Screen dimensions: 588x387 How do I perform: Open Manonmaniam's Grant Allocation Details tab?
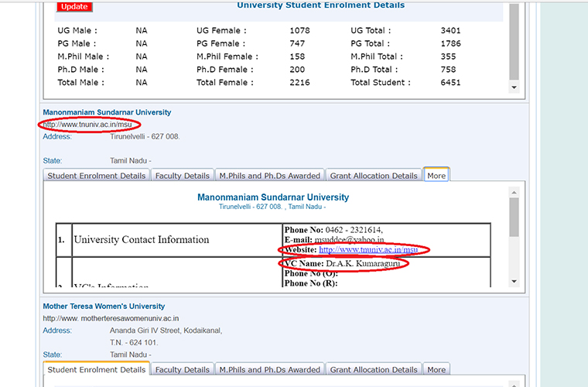coord(374,176)
